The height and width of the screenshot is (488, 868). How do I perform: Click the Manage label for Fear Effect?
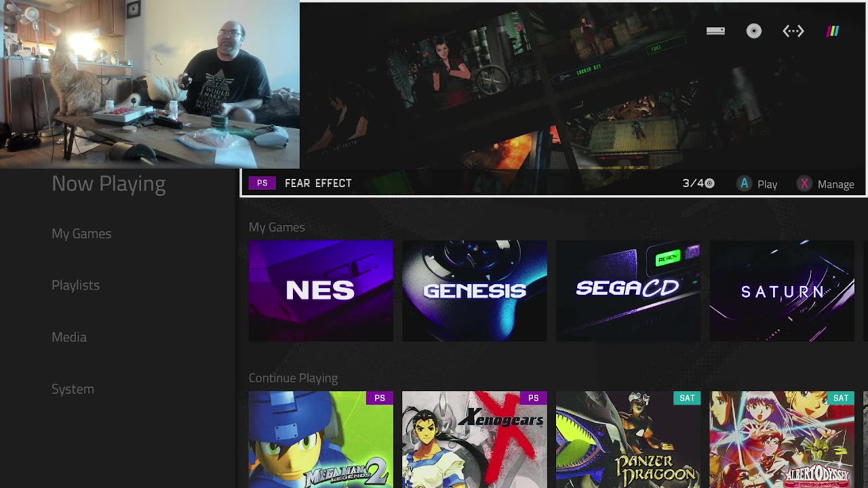835,184
